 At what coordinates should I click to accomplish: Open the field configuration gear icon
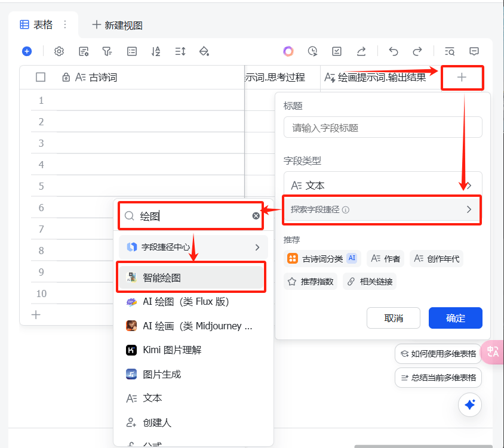tap(59, 51)
